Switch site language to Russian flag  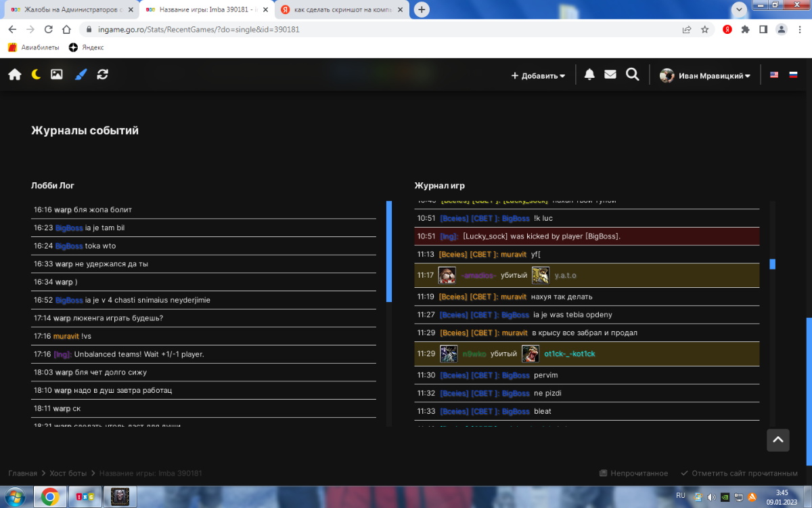793,75
